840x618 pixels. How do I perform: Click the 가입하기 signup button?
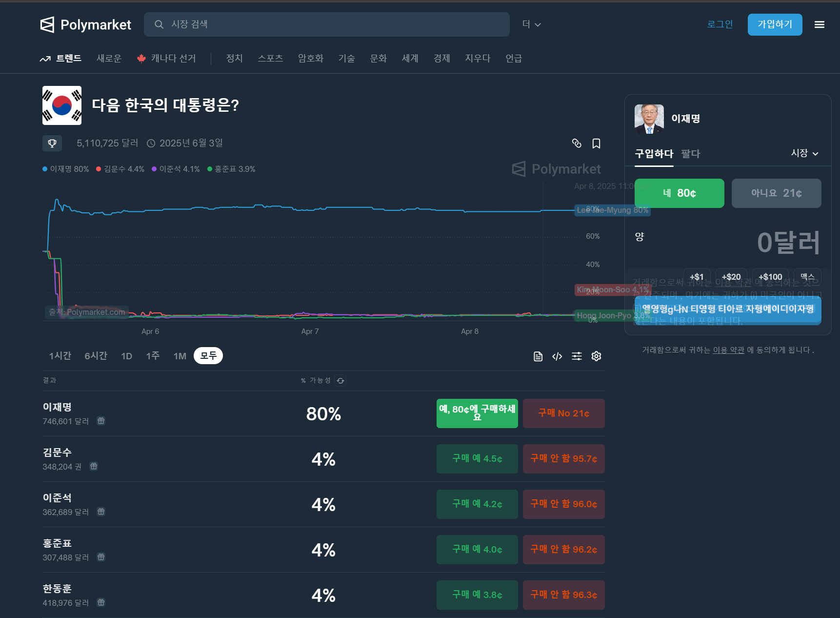775,24
